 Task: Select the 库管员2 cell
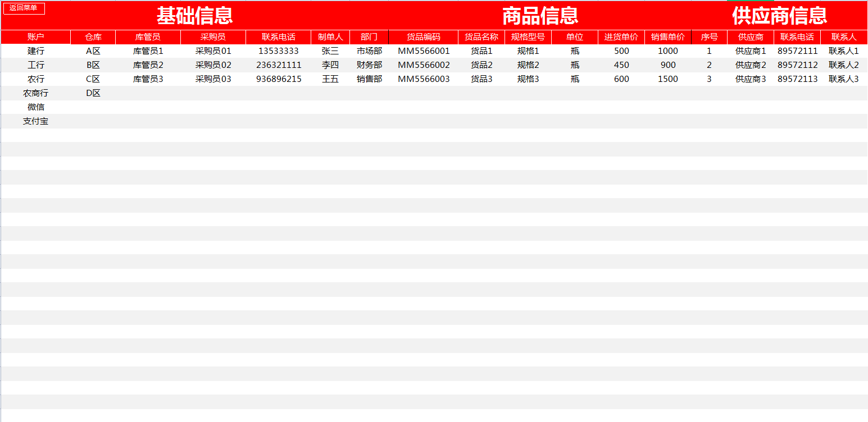[147, 65]
